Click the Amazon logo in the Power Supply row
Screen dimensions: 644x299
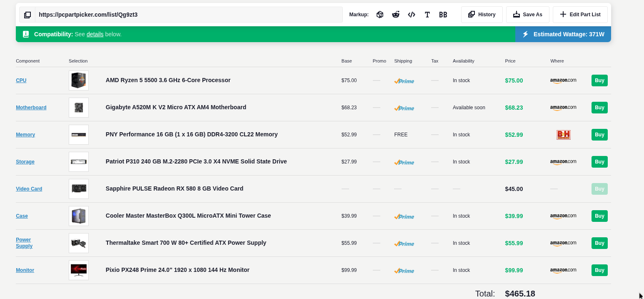[563, 243]
